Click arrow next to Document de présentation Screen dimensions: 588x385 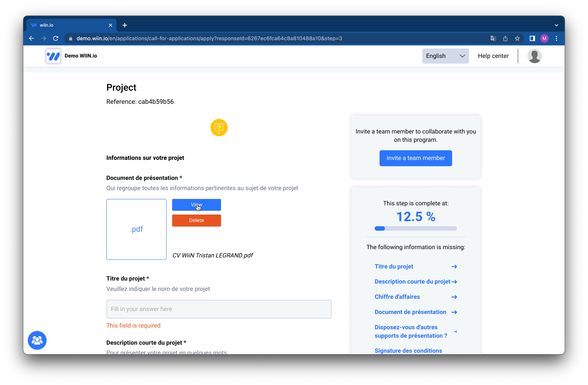pos(454,312)
